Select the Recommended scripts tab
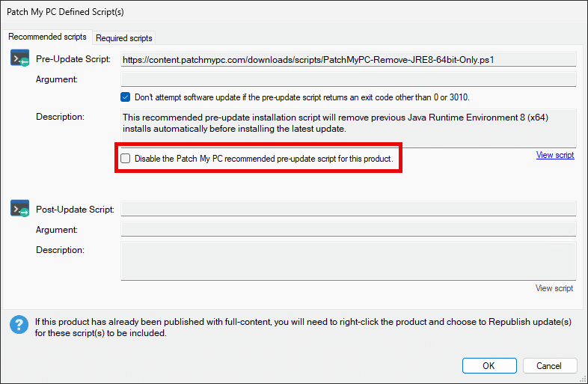This screenshot has height=384, width=588. pyautogui.click(x=47, y=37)
